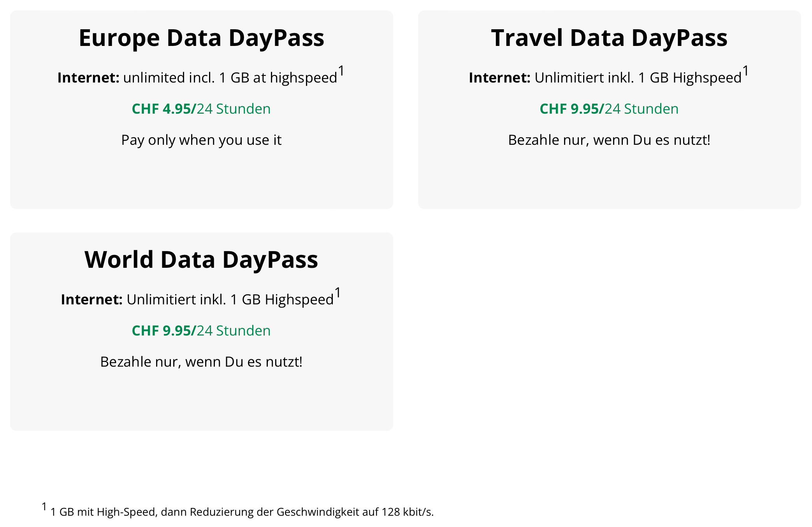Click the 'Pay only when you use it' text
Viewport: 812px width, 527px height.
click(x=201, y=140)
